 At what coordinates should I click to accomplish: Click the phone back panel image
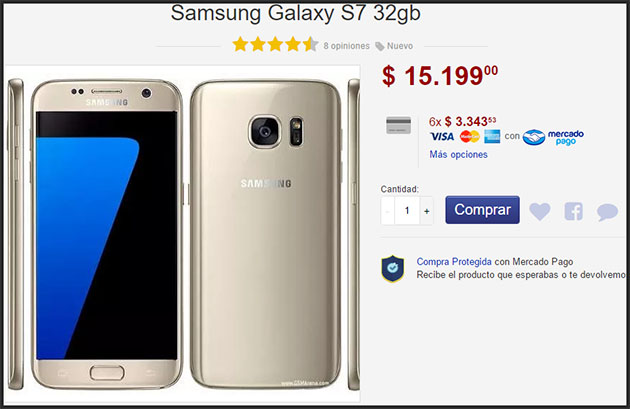click(x=266, y=234)
